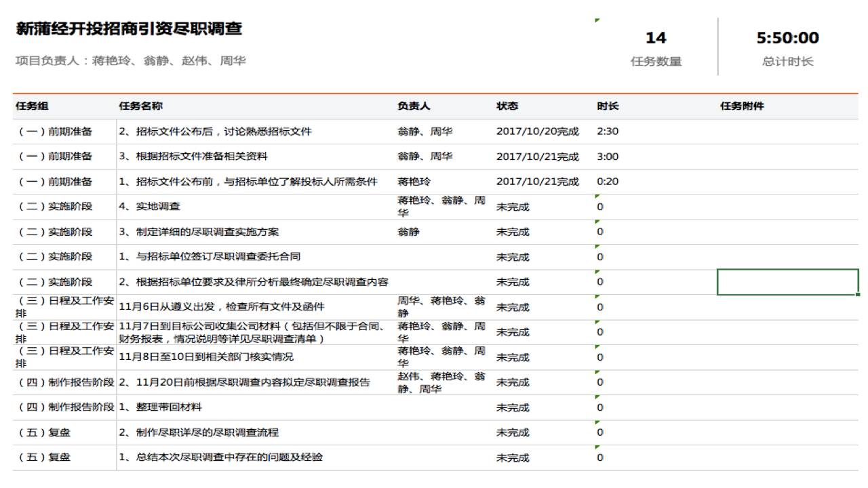Click owners 赵伟、蒋艳玲、翁静、周华 cell
The width and height of the screenshot is (868, 488).
441,382
